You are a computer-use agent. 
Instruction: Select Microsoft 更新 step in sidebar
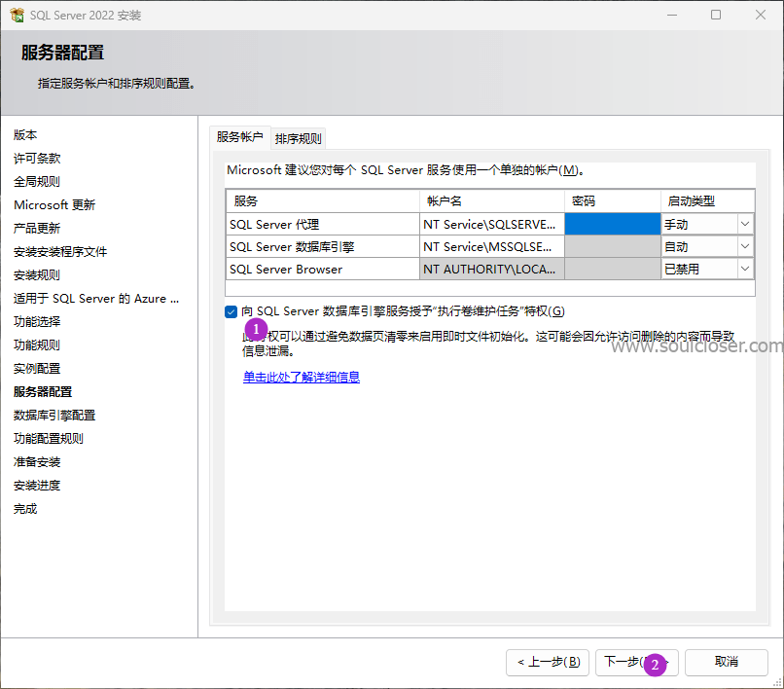(54, 205)
